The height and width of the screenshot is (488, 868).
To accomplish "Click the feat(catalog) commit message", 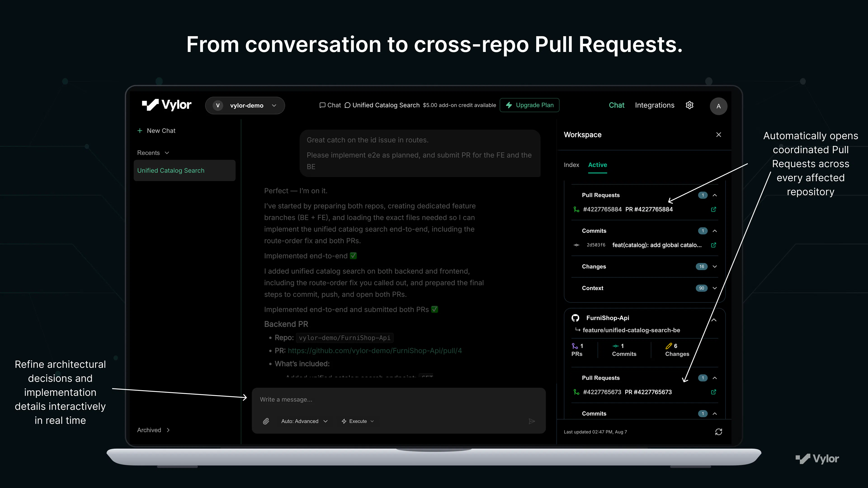I will coord(657,245).
